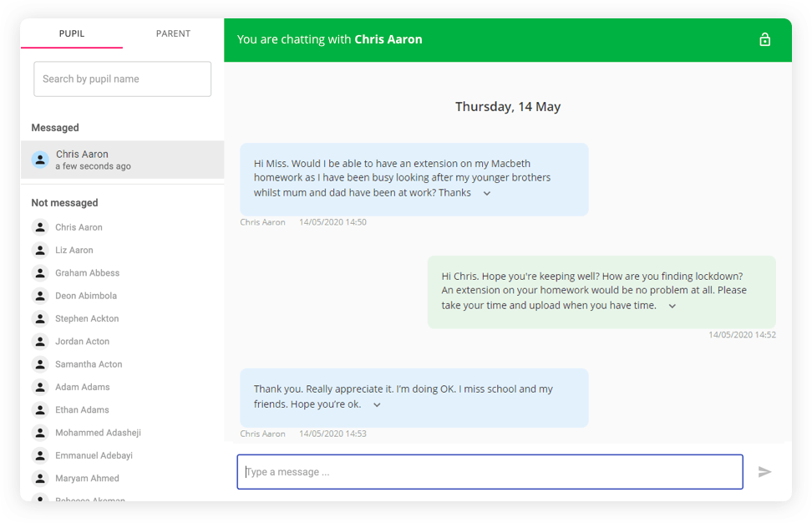Click avatar icon next to Liz Aaron

(40, 250)
